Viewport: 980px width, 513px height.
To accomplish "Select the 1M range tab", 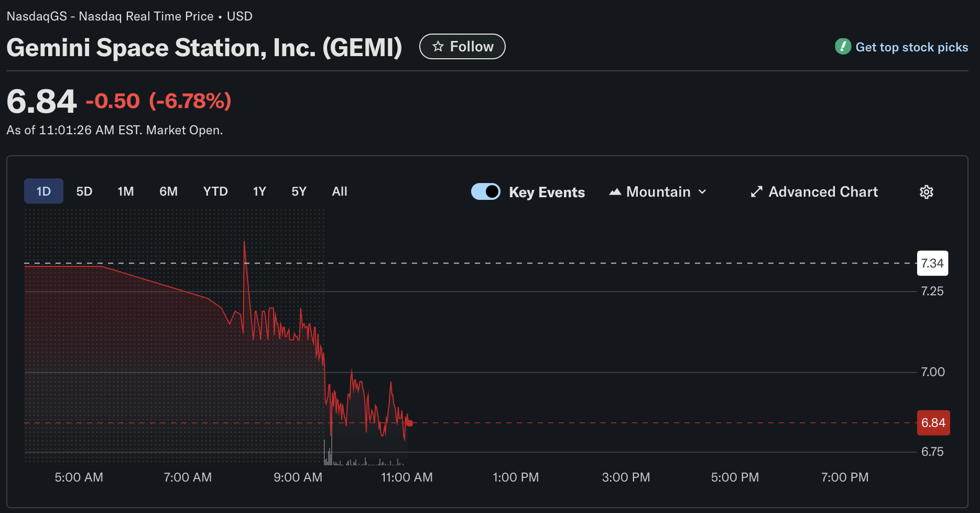I will pos(126,191).
